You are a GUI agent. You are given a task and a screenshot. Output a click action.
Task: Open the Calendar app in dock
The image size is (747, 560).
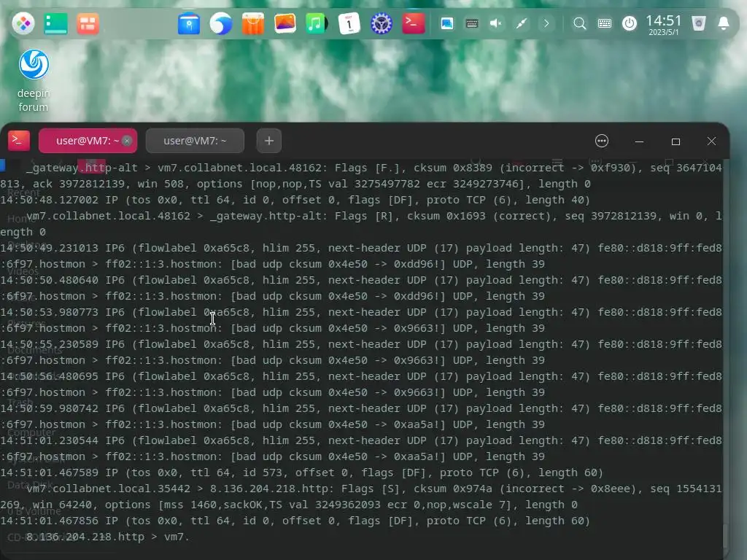[349, 23]
